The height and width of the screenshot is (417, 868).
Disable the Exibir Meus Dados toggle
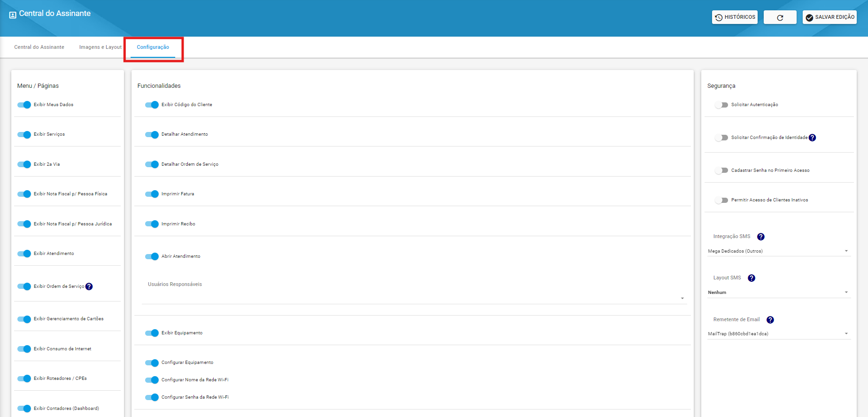(x=24, y=105)
